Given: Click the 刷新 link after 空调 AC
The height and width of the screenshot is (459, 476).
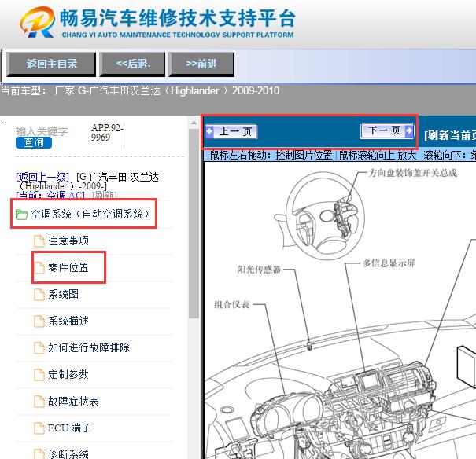Looking at the screenshot, I should tap(105, 195).
